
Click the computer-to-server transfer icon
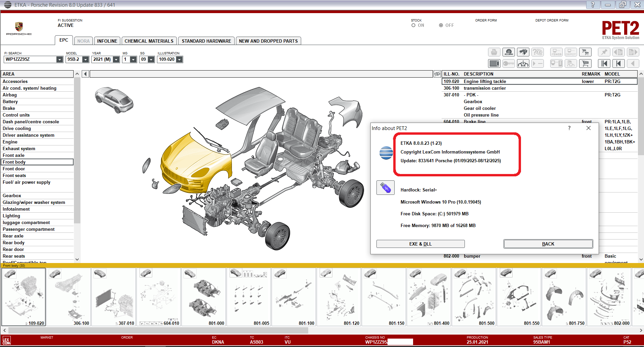pos(556,63)
